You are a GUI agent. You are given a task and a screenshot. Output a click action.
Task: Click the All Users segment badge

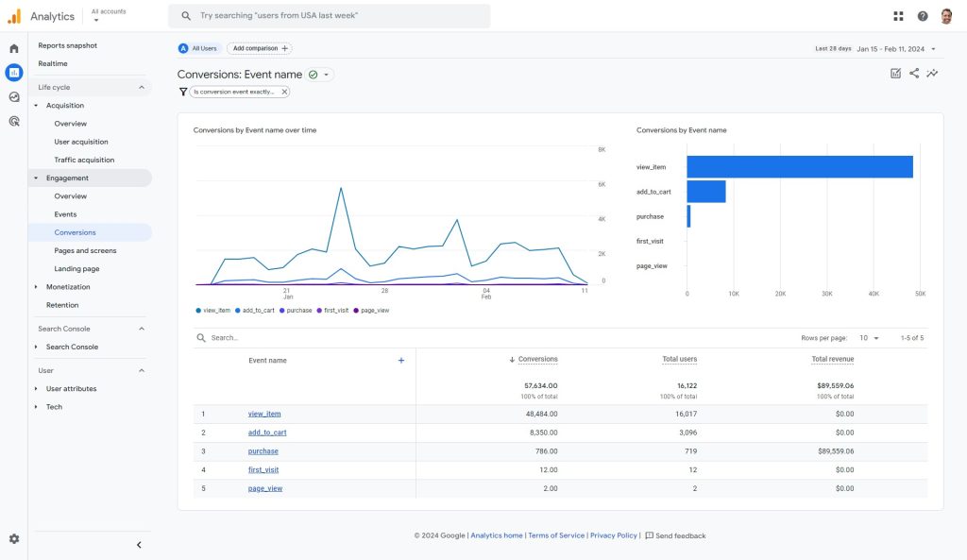(198, 48)
